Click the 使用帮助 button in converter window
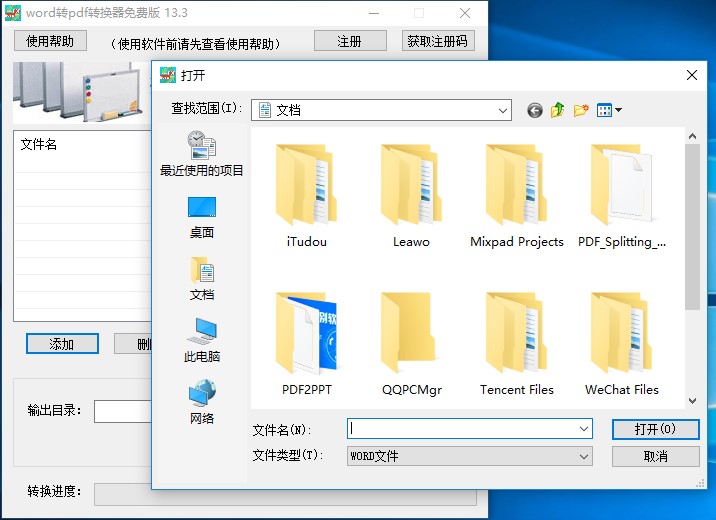 pyautogui.click(x=50, y=41)
